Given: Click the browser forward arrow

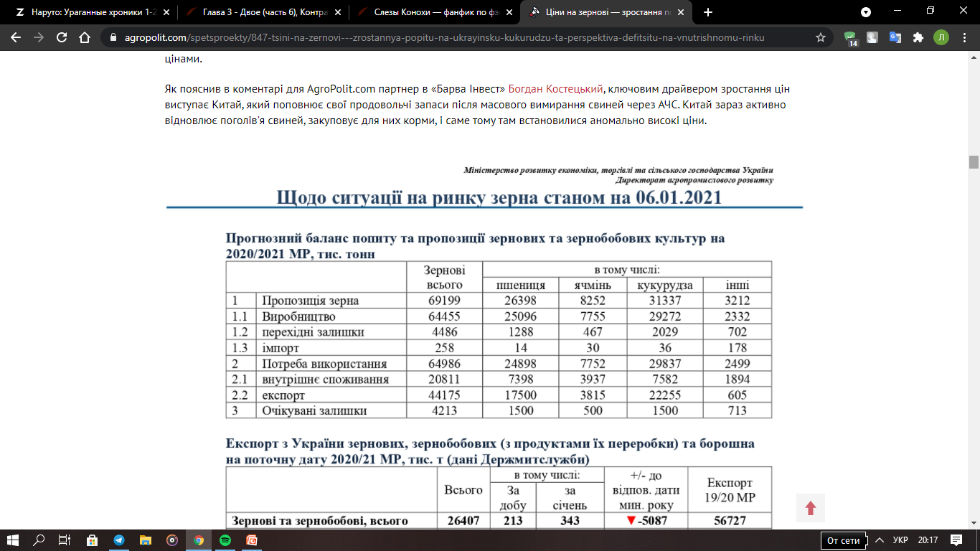Looking at the screenshot, I should click(39, 37).
